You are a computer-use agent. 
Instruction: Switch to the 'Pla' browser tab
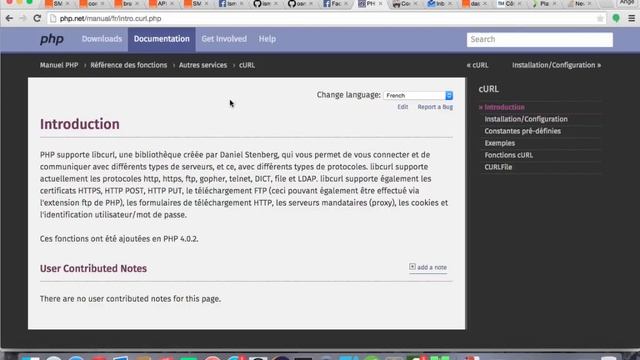(544, 4)
